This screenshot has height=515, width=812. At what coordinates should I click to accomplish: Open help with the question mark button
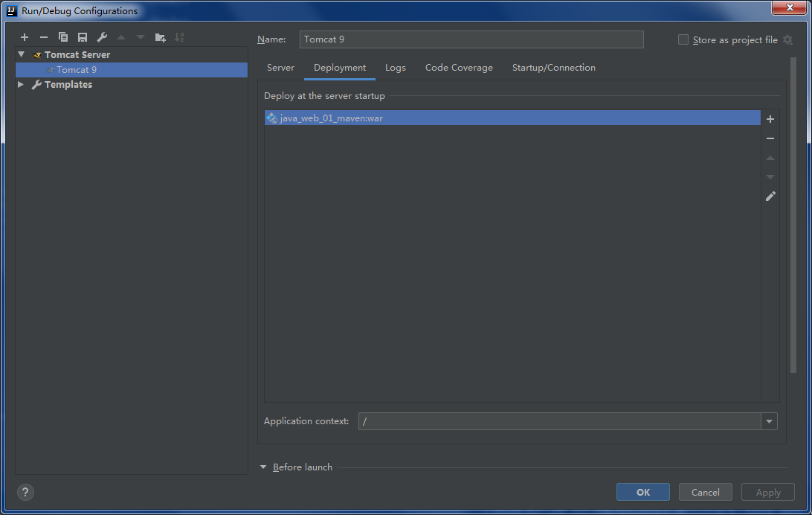click(25, 492)
